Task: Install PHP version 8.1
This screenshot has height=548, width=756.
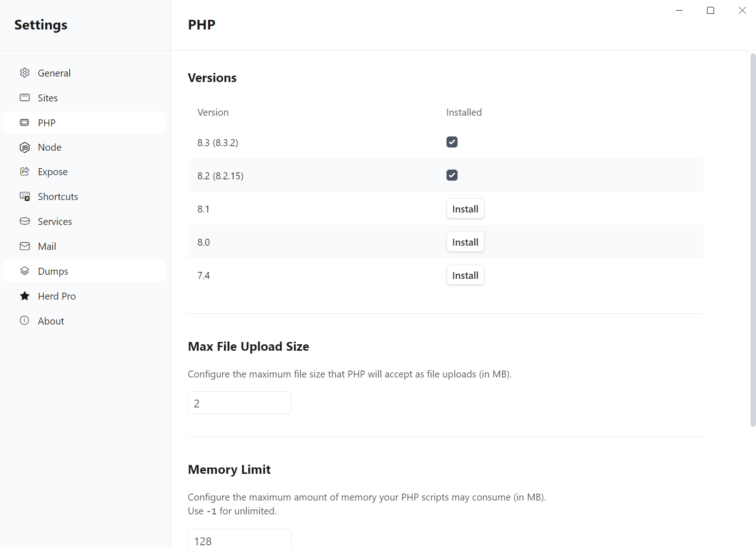Action: [465, 208]
